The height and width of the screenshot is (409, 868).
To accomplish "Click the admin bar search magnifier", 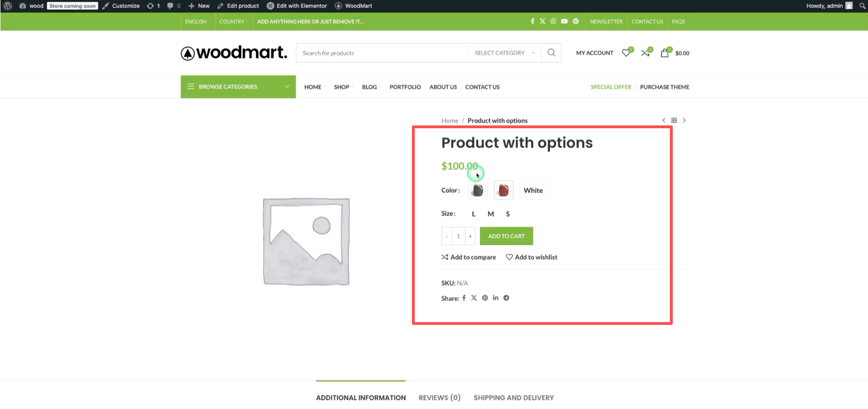I will [862, 6].
